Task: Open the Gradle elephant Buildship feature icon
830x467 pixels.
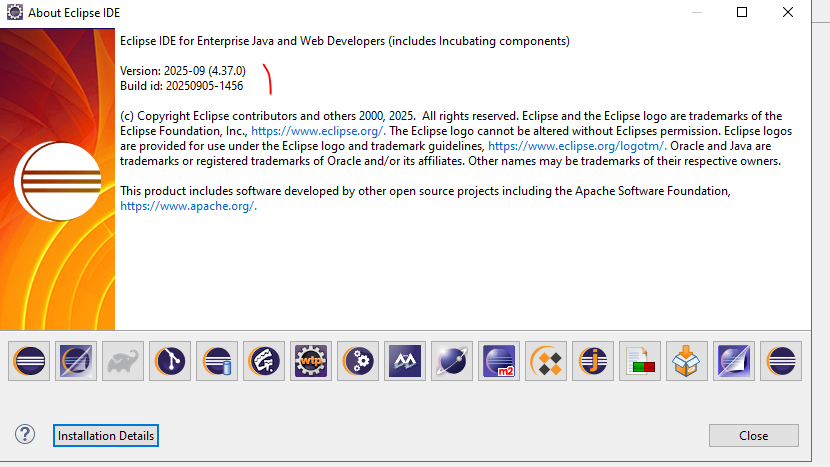Action: click(x=123, y=361)
